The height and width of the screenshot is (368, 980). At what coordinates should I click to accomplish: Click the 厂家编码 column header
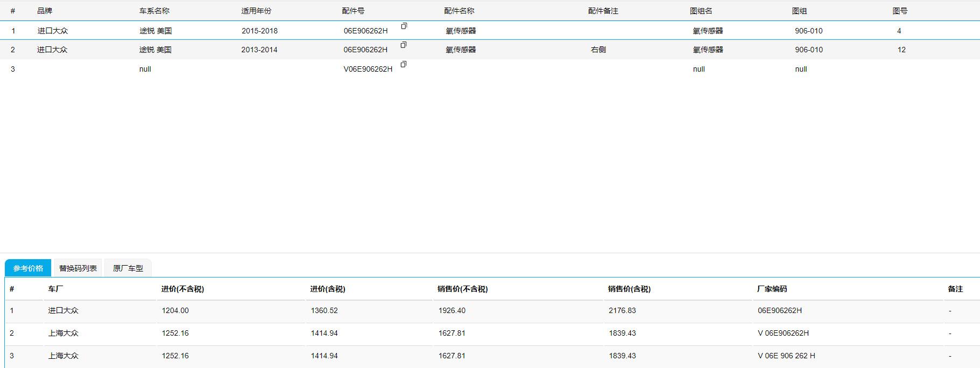[772, 289]
